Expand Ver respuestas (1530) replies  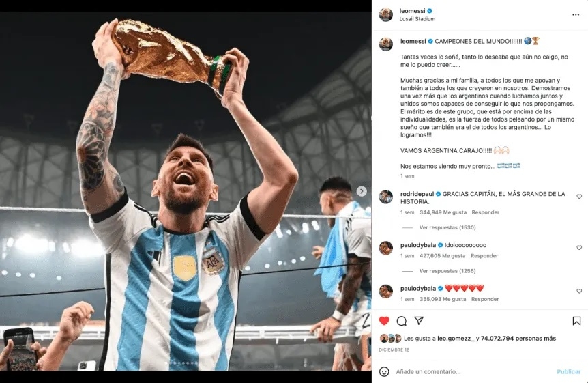click(447, 227)
